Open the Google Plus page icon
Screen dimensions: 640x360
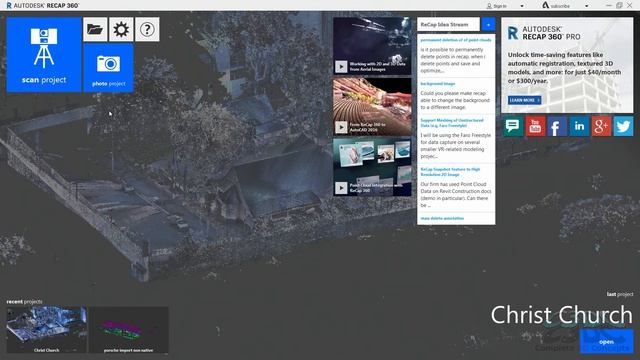click(601, 126)
